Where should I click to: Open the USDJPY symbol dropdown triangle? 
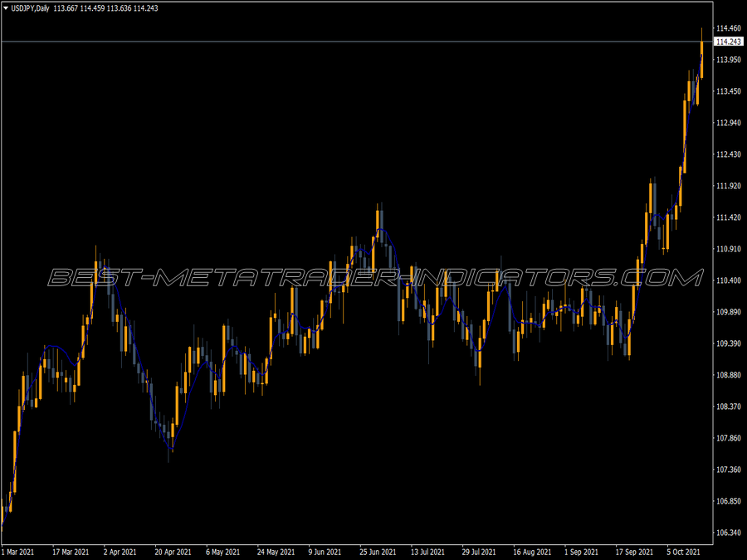coord(7,7)
